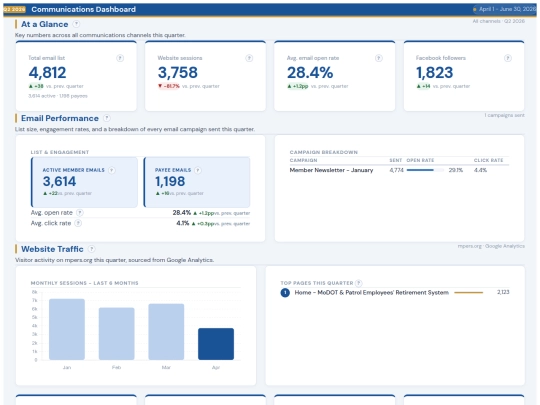Click the Facebook followers value 1,823
The height and width of the screenshot is (405, 540).
coord(434,73)
